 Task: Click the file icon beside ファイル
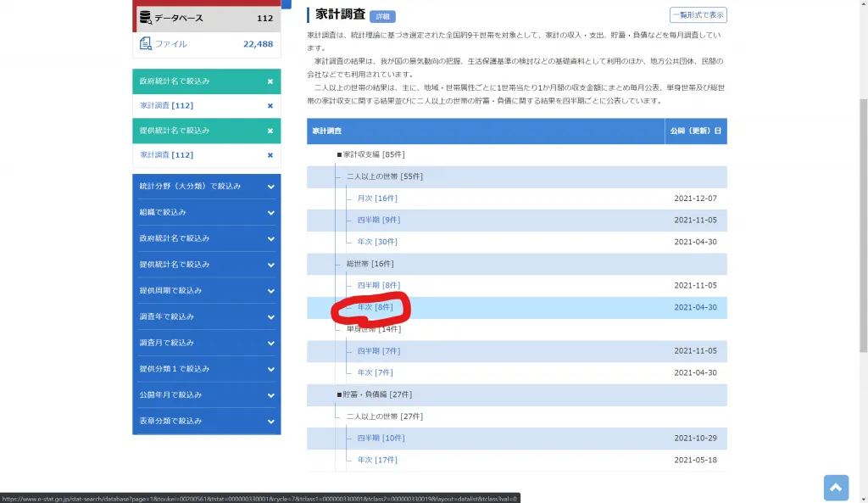[146, 44]
